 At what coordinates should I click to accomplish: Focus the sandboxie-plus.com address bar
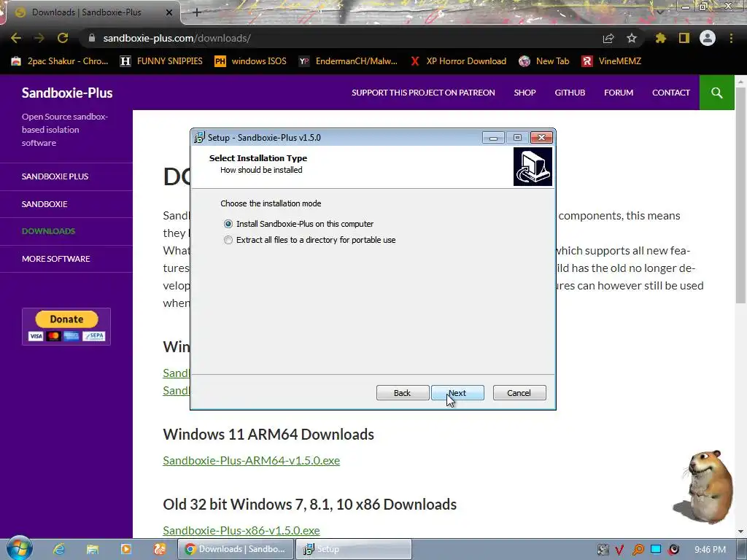pyautogui.click(x=343, y=38)
